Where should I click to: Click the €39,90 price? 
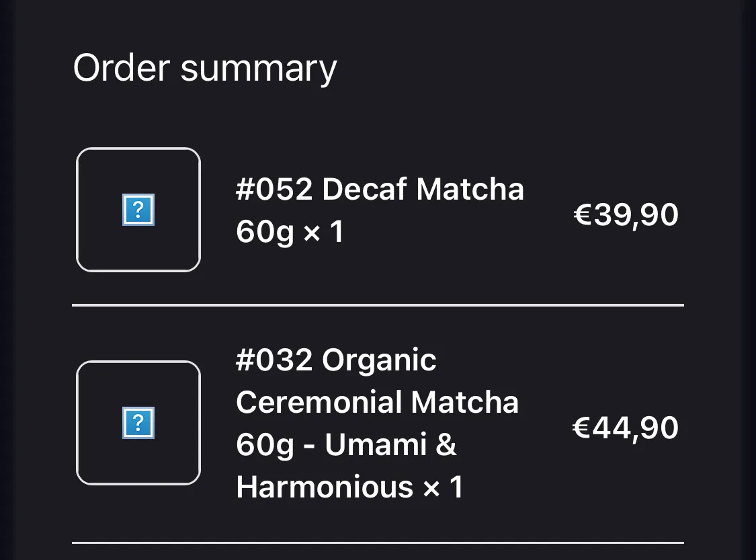626,214
